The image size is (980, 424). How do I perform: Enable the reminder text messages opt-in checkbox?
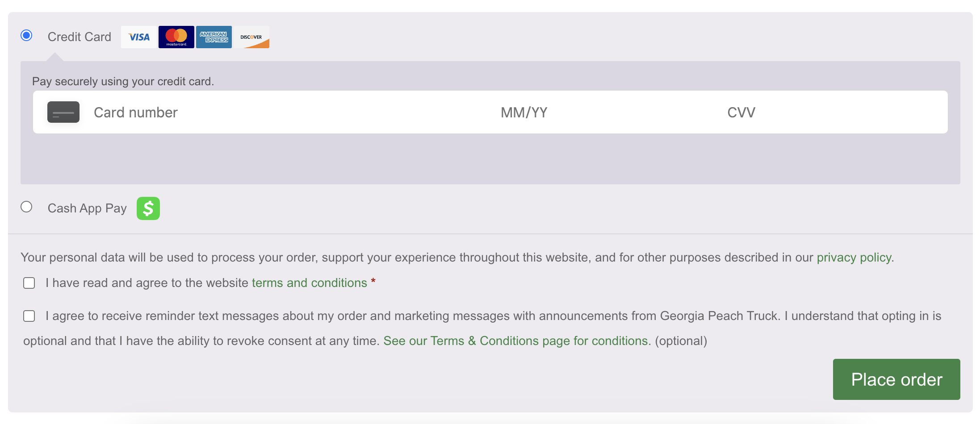pos(29,316)
